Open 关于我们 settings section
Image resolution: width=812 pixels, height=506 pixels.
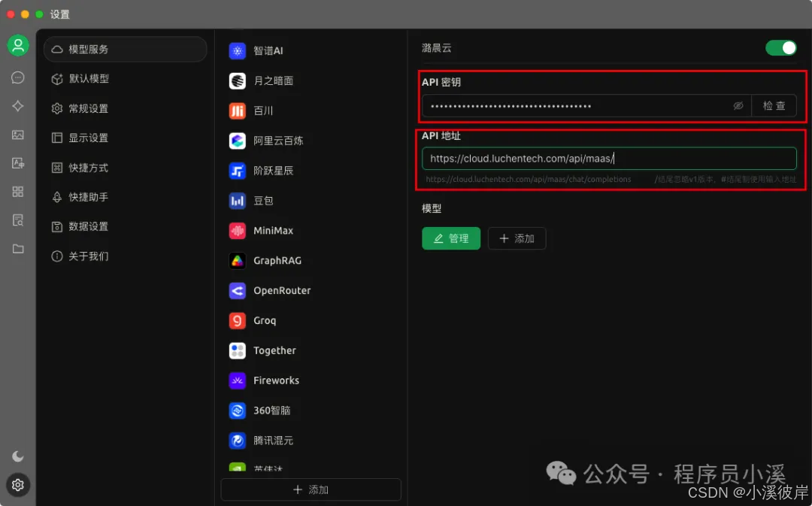coord(126,256)
